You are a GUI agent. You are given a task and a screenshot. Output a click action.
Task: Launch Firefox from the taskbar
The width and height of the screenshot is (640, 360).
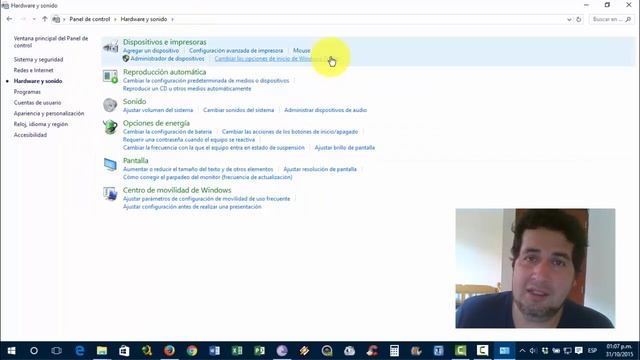(x=169, y=351)
